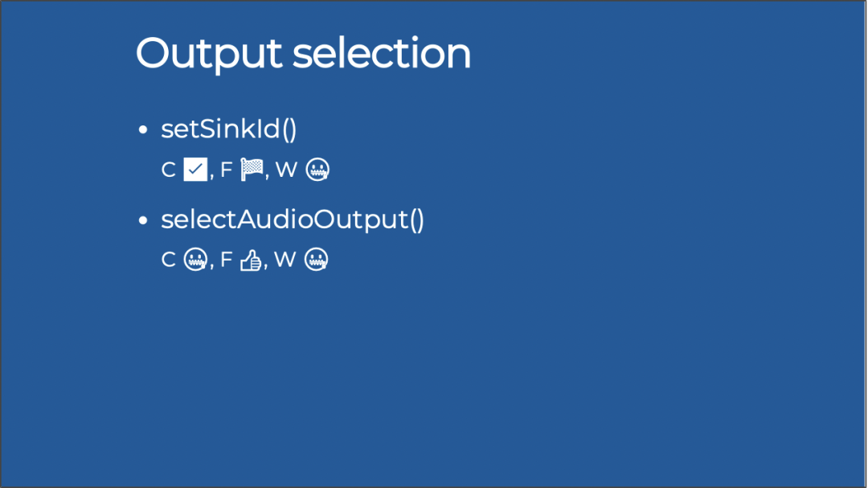Click the thumbs up emoji after F
This screenshot has height=488, width=868.
click(x=251, y=260)
